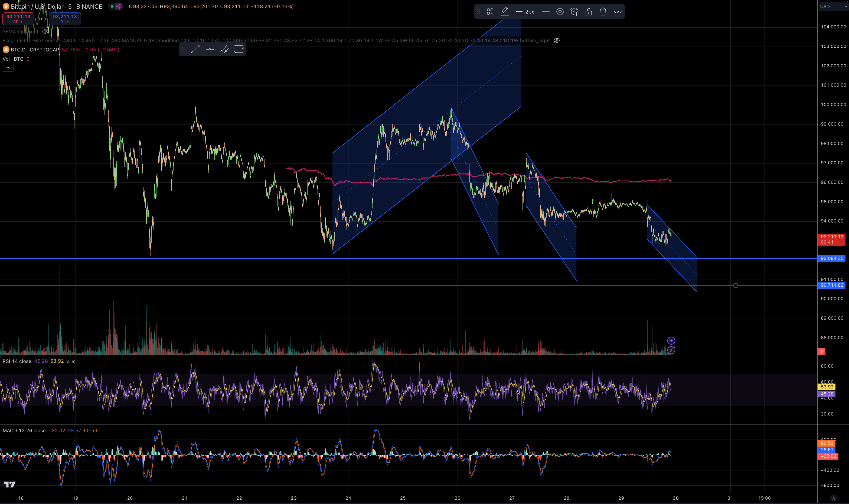Open the line style dropdown
Screen dimensions: 849x504
click(546, 12)
